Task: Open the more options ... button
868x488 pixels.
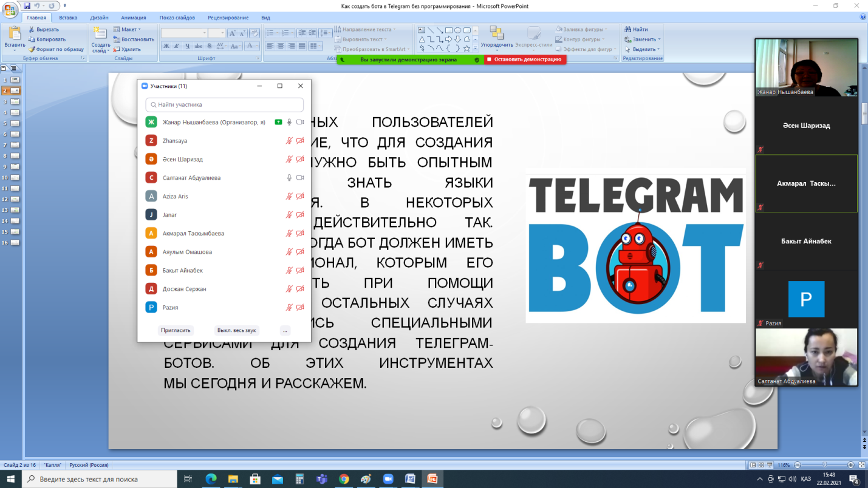Action: click(x=285, y=330)
